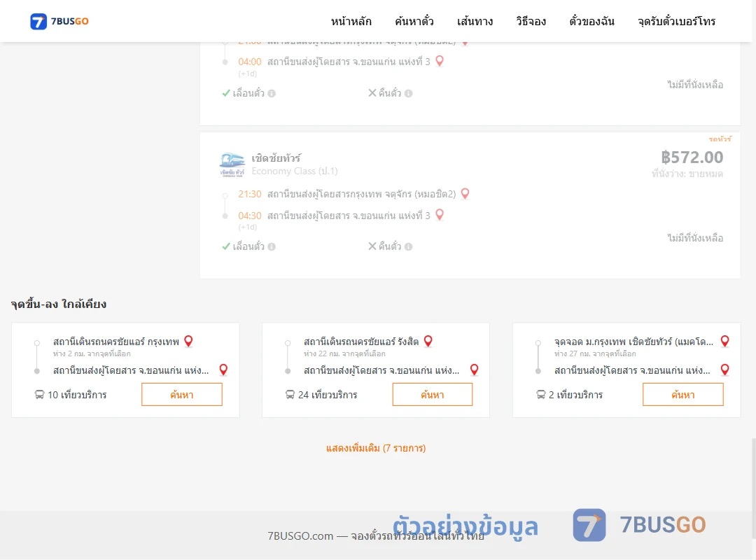Search trips from นครชัยแอร์ กรุงเทพ with ค้นหา
The image size is (756, 560).
(182, 395)
